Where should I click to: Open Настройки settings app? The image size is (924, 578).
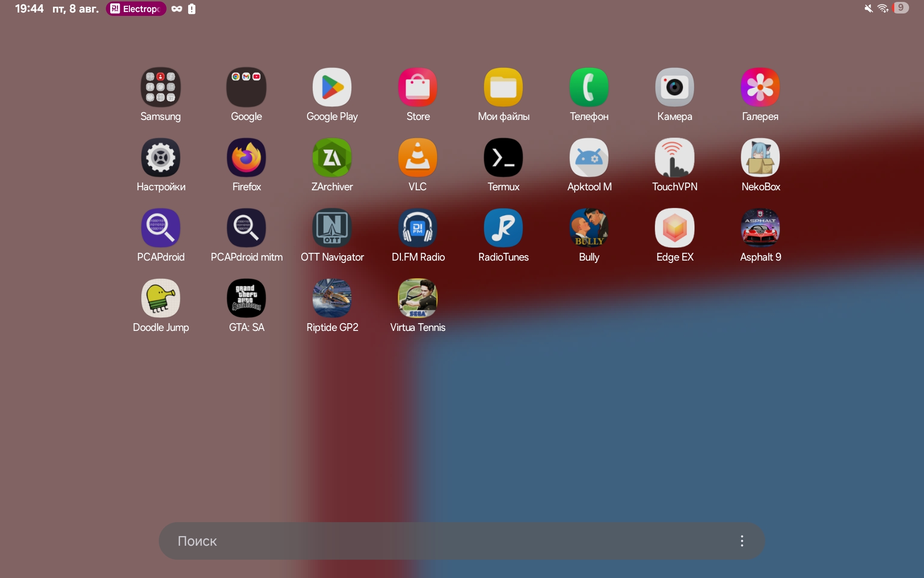tap(160, 158)
